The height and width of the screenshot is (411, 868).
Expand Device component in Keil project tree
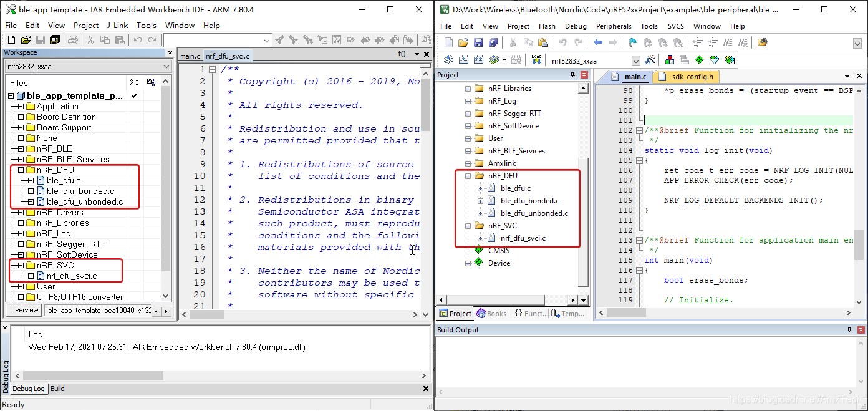click(468, 263)
